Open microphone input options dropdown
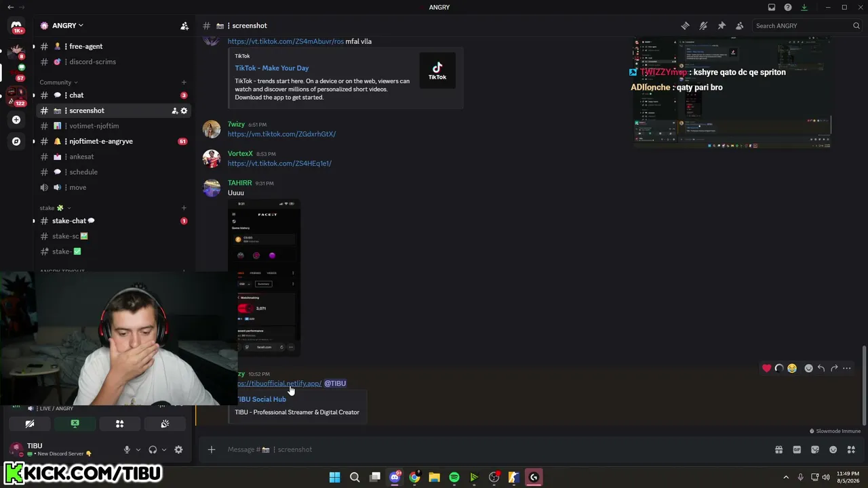The width and height of the screenshot is (868, 488). pyautogui.click(x=138, y=449)
